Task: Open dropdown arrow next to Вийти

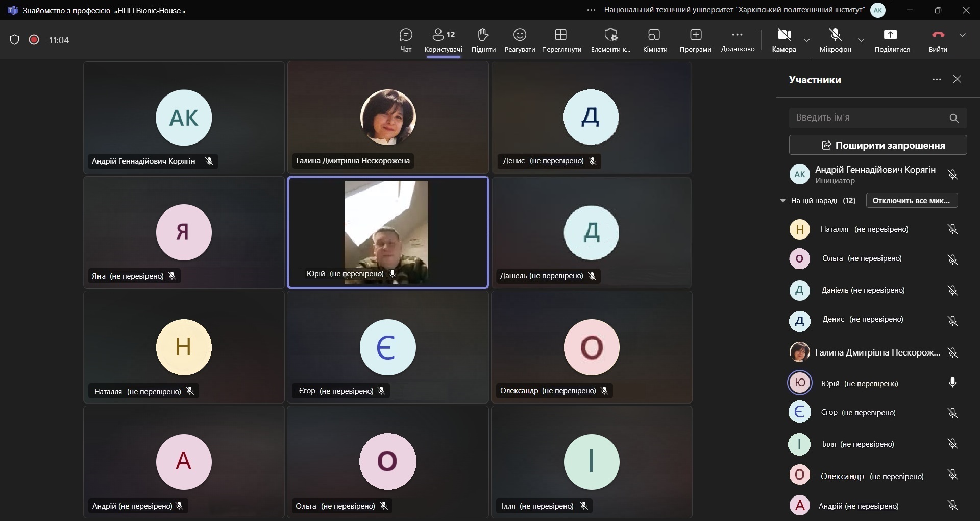Action: (x=963, y=35)
